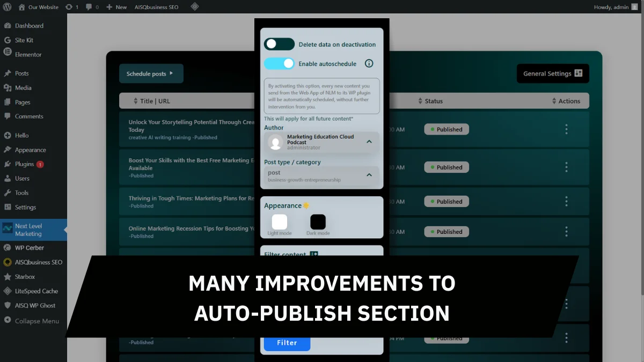The image size is (644, 362).
Task: Choose the white Light mode swatch
Action: click(279, 222)
